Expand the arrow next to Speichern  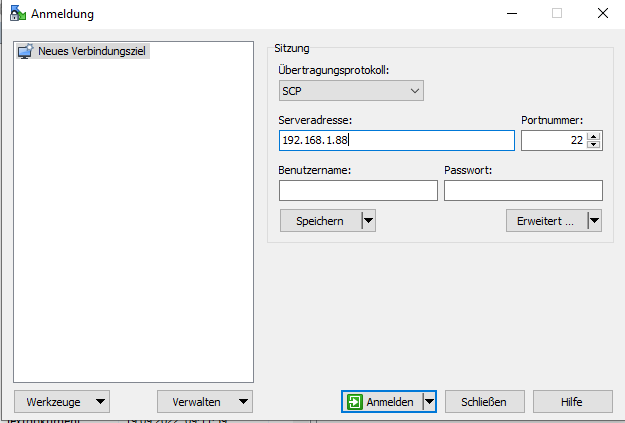368,221
